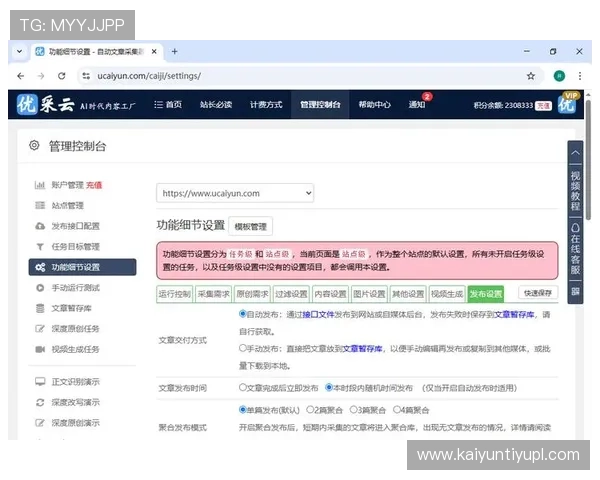Open 计费方式 in top navigation
This screenshot has width=600, height=480.
tap(266, 104)
